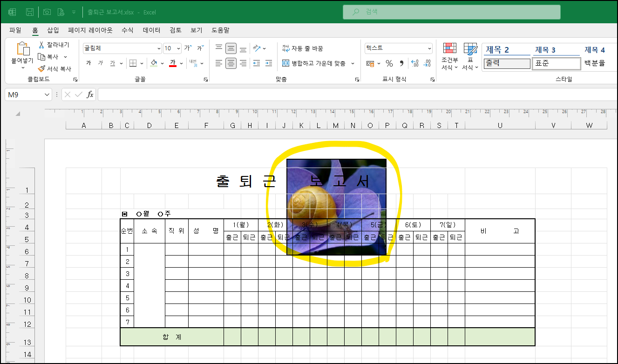This screenshot has height=364, width=618.
Task: Align text to the left
Action: tap(219, 63)
